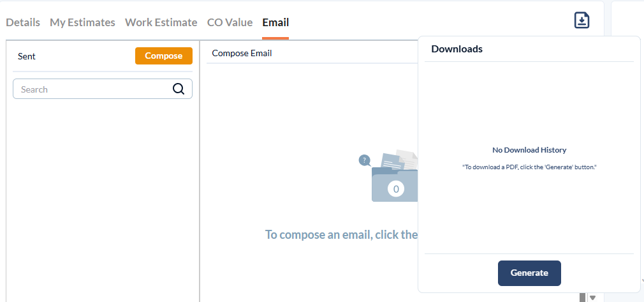The image size is (644, 302).
Task: Go to the Work Estimate tab
Action: (161, 22)
